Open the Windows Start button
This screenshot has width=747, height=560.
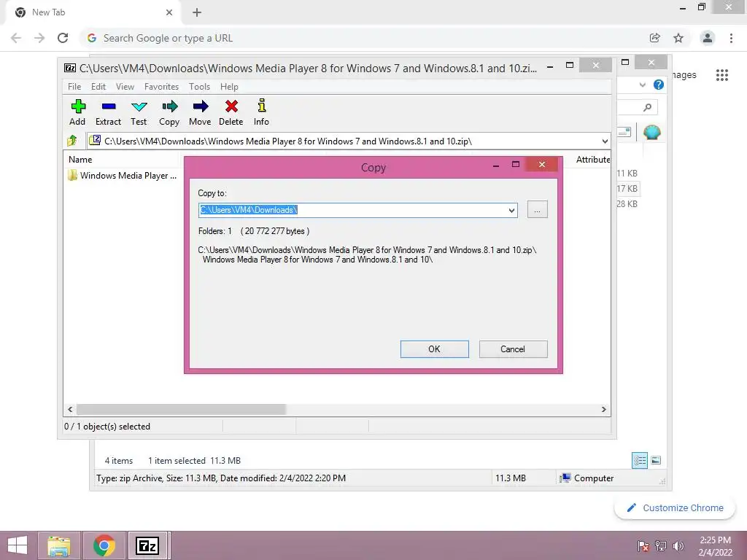18,545
